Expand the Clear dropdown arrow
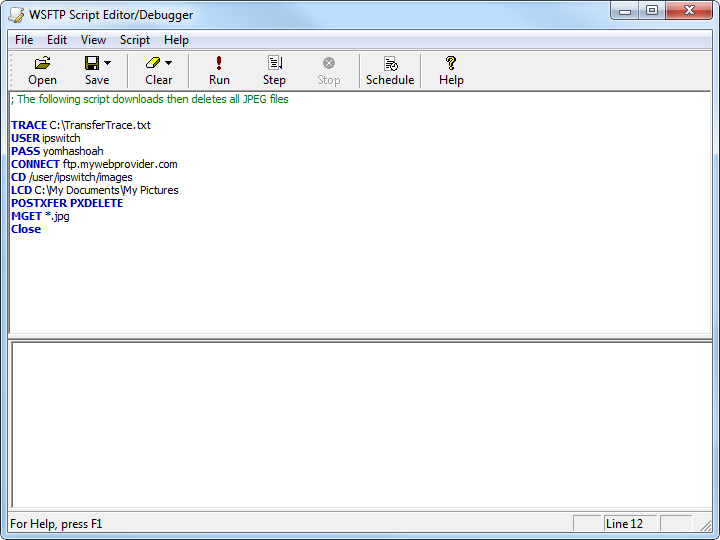The image size is (720, 540). click(x=169, y=63)
